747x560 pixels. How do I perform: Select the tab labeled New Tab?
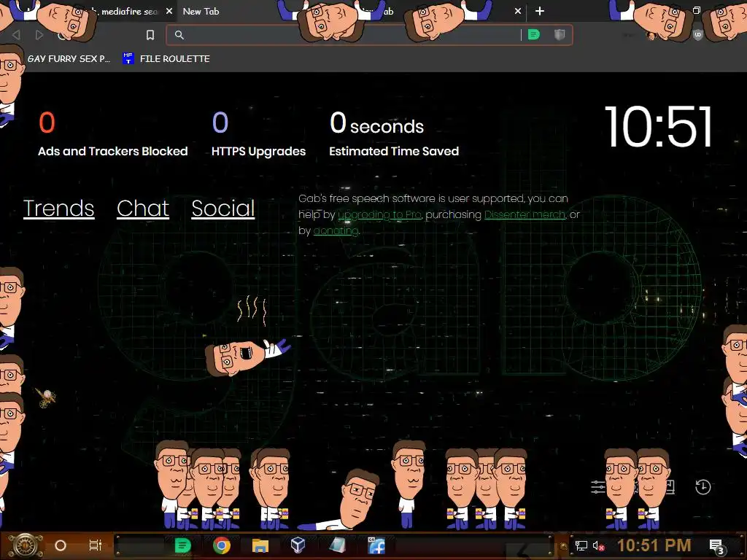pyautogui.click(x=201, y=11)
